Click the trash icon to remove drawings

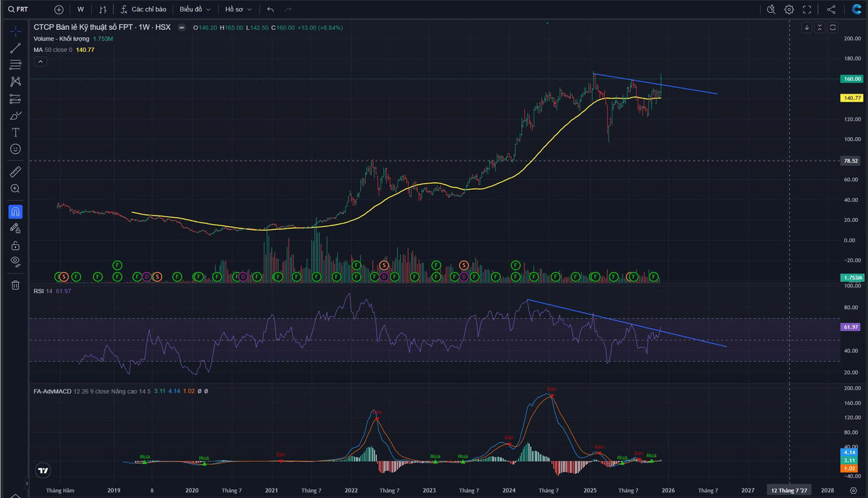15,285
